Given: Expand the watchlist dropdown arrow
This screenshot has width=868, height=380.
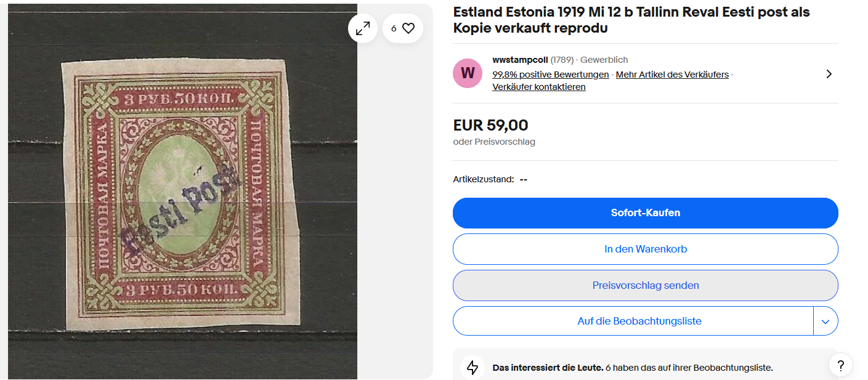Looking at the screenshot, I should (825, 321).
